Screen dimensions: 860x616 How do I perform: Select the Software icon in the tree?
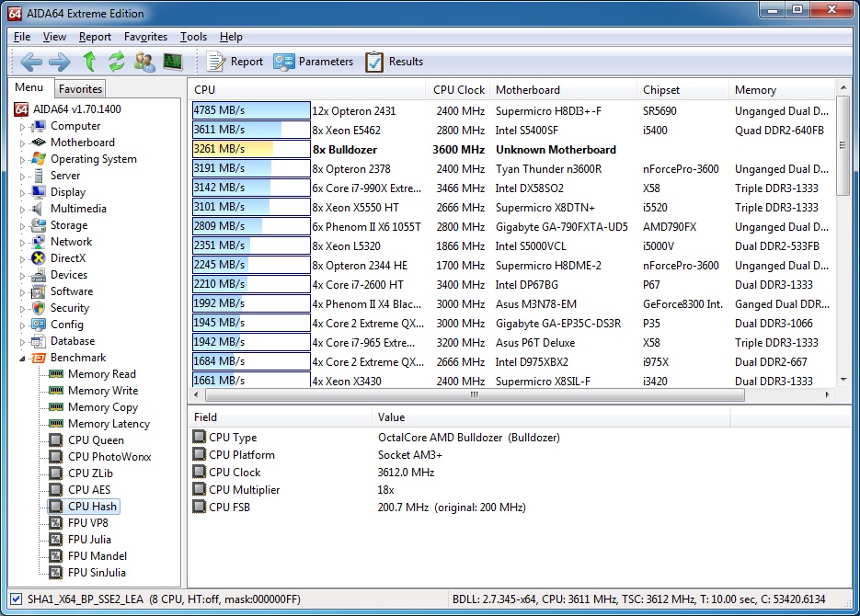39,291
